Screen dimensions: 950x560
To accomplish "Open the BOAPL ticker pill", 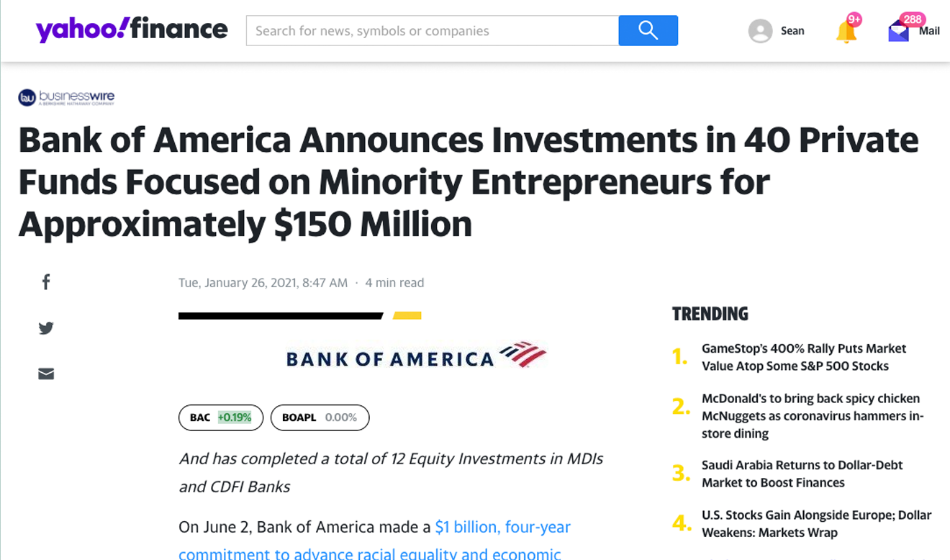I will click(x=320, y=417).
